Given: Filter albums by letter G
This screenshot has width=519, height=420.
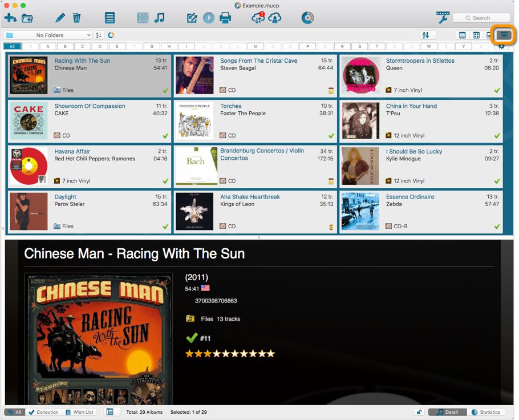Looking at the screenshot, I should (x=152, y=46).
